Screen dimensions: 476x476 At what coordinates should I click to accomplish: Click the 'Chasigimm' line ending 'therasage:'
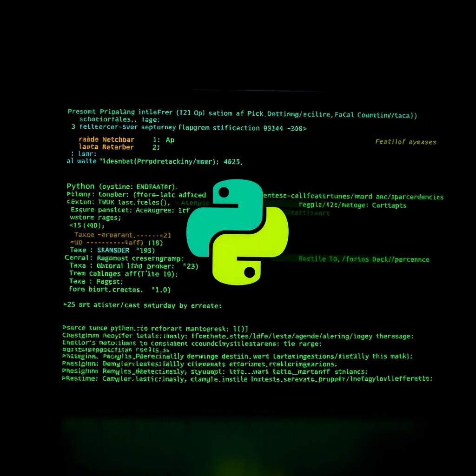click(x=238, y=336)
